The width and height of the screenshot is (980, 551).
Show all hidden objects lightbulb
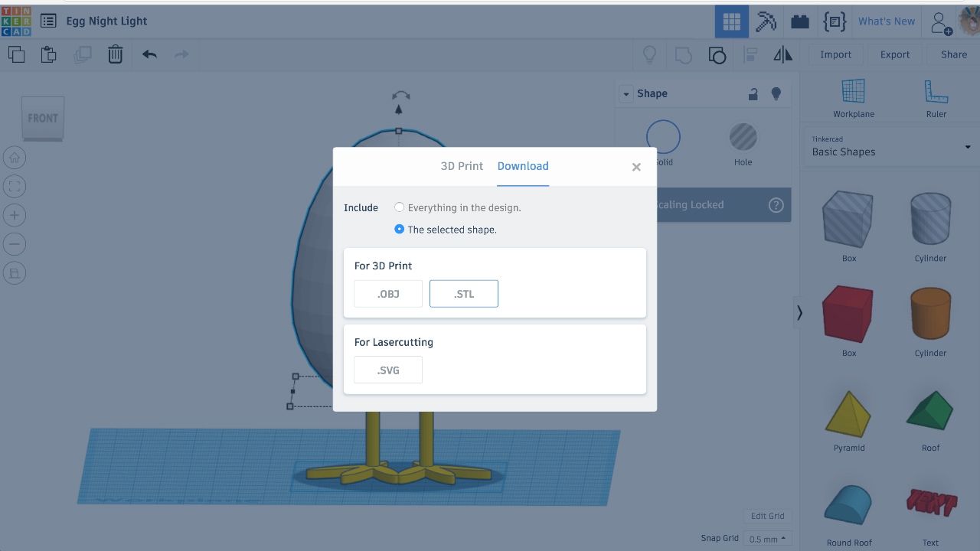click(649, 54)
